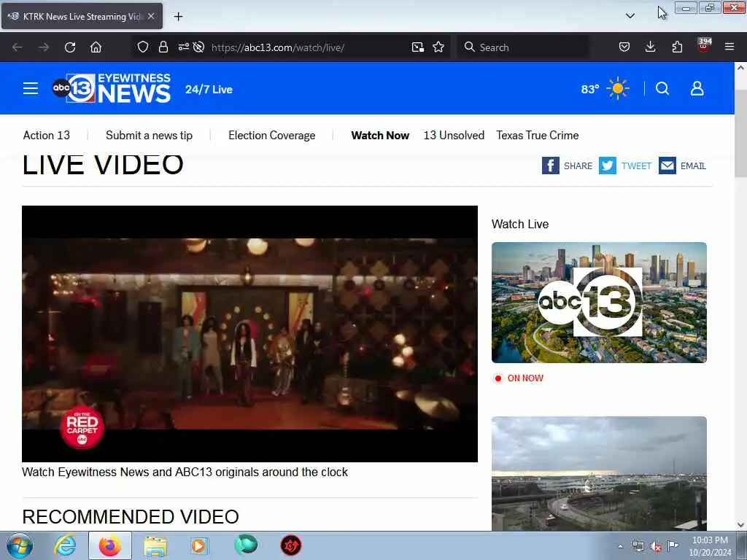
Task: Click the autoplay blocked icon
Action: pyautogui.click(x=199, y=47)
